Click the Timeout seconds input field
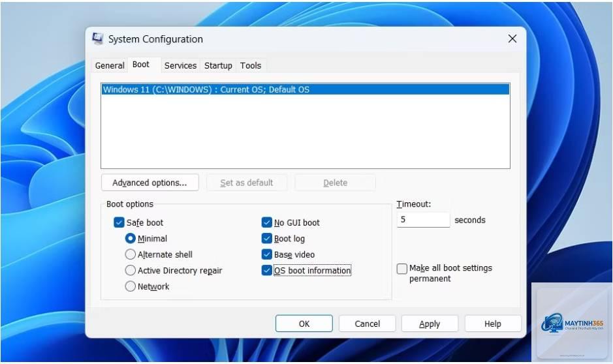 (423, 219)
